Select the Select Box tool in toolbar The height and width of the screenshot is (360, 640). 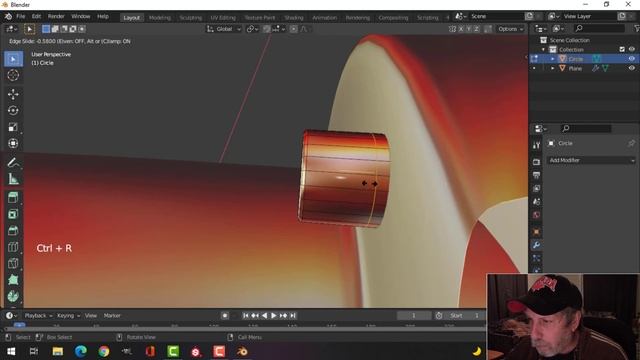[x=13, y=59]
